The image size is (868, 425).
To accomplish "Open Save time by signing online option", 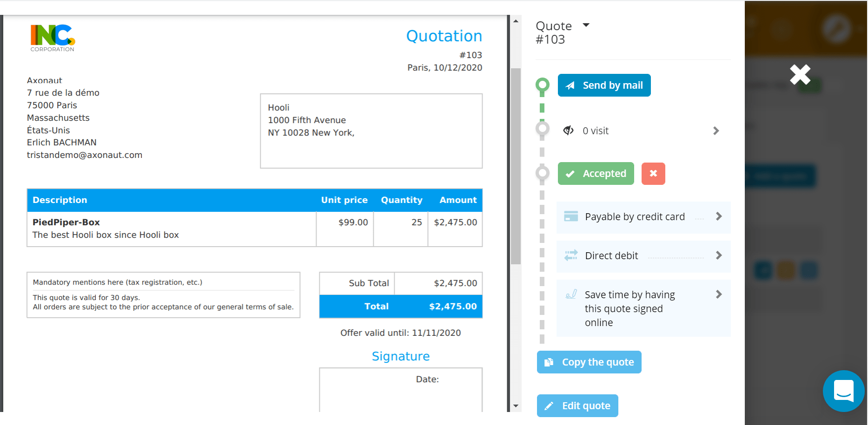I will 643,308.
